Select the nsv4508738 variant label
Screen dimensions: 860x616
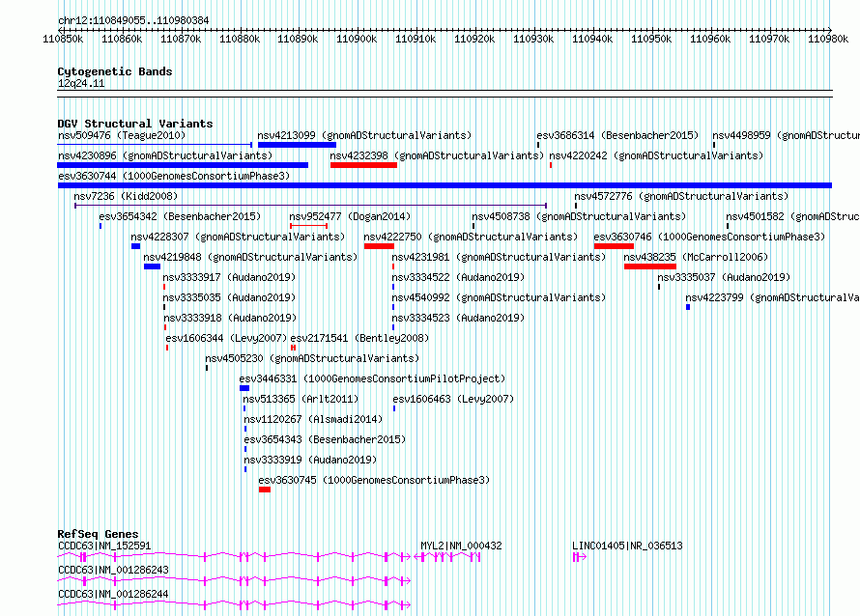tap(579, 216)
